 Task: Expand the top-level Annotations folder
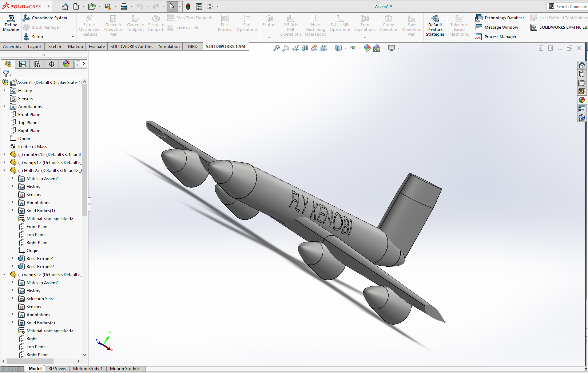click(4, 106)
